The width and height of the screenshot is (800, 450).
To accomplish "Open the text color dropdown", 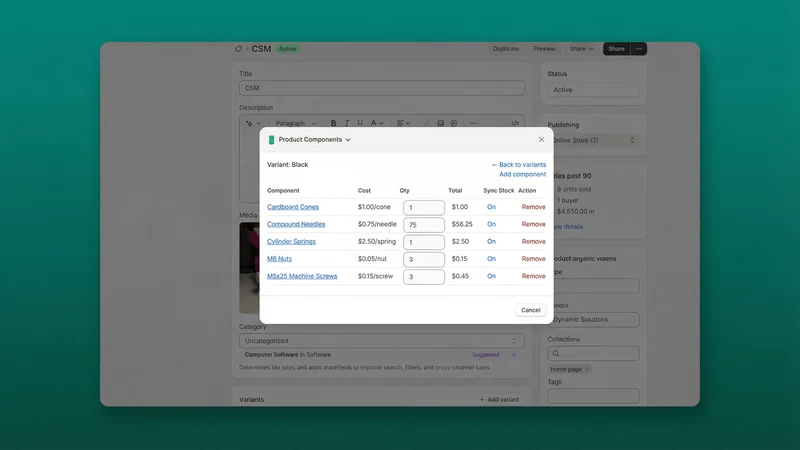I will pos(377,123).
